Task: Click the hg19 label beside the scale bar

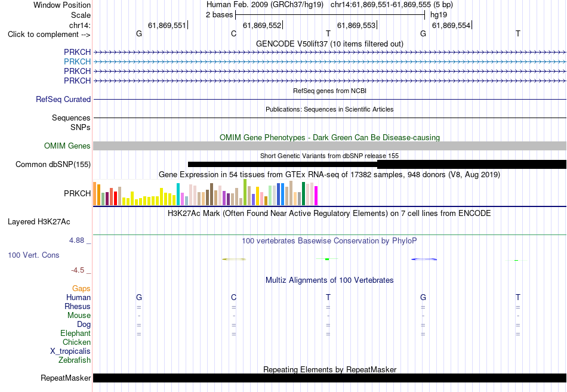Action: coord(439,15)
